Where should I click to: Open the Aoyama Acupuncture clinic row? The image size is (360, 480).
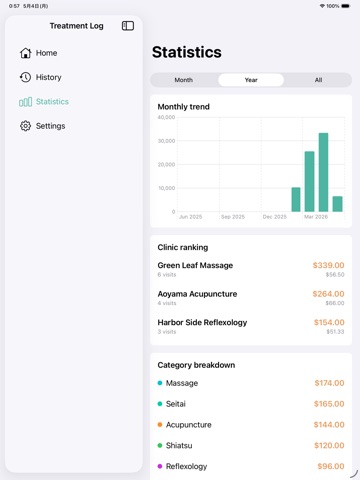[251, 298]
